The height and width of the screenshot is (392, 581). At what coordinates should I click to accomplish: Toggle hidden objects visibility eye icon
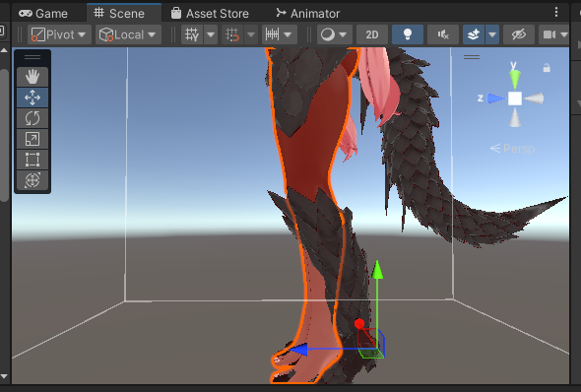[519, 34]
